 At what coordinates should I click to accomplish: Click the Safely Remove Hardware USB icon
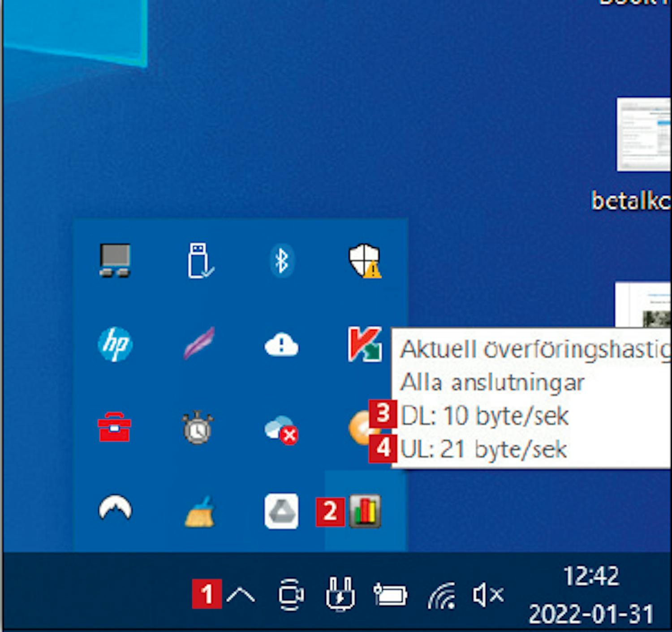(200, 260)
